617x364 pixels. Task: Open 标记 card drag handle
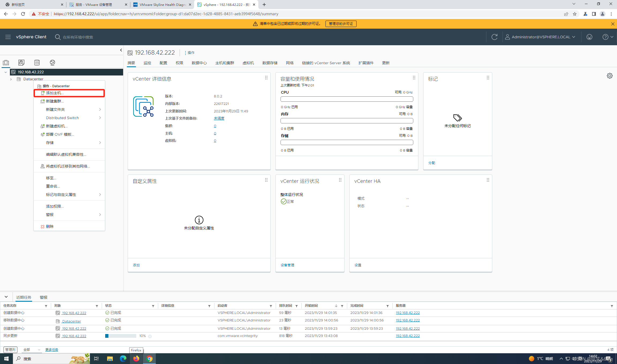click(x=488, y=78)
